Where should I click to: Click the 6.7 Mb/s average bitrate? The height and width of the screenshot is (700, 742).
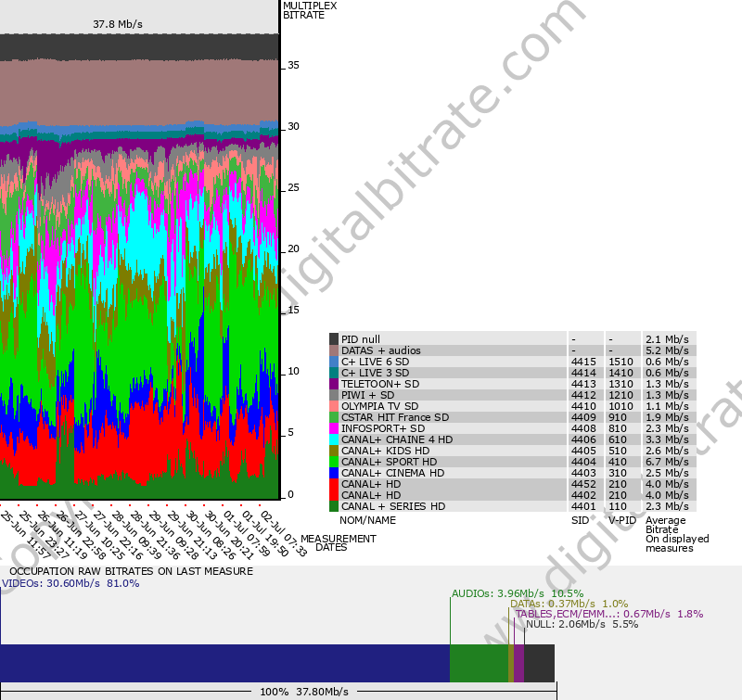tap(667, 462)
